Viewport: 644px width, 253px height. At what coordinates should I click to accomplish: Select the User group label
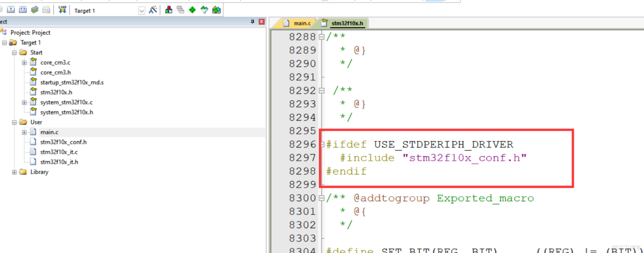36,122
